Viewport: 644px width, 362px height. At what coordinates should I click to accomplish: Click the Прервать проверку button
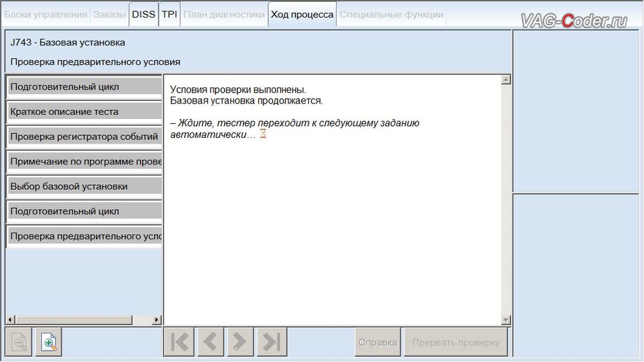point(456,342)
